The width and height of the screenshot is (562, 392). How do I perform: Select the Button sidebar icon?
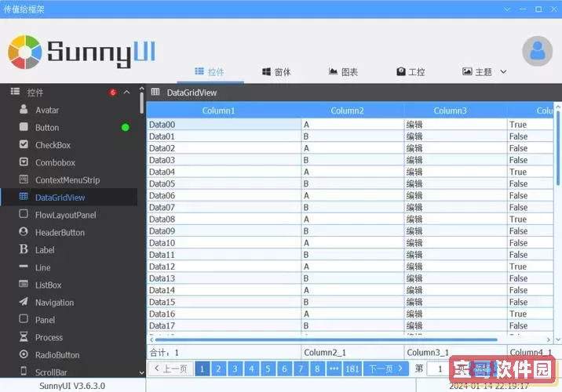(24, 127)
